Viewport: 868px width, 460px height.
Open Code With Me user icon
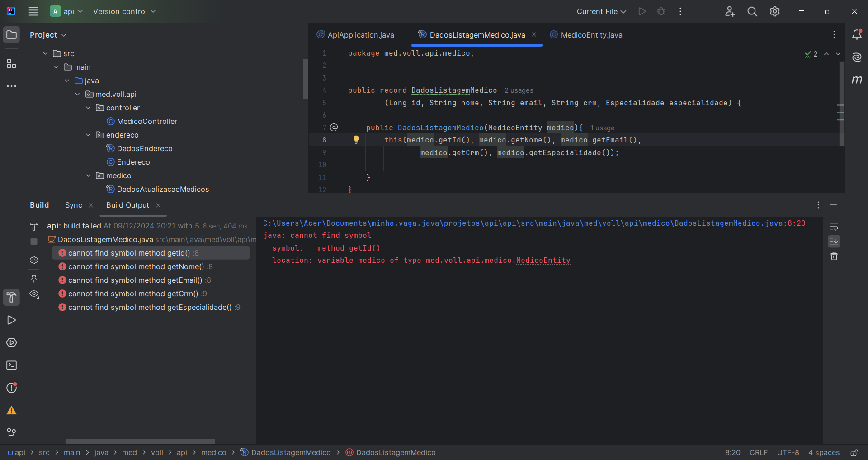[x=730, y=11]
